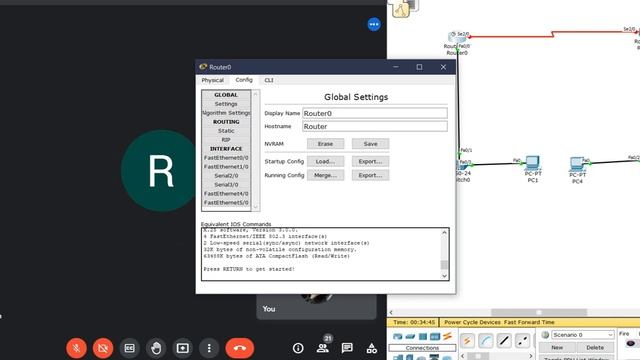Open the activities icon

[x=371, y=348]
